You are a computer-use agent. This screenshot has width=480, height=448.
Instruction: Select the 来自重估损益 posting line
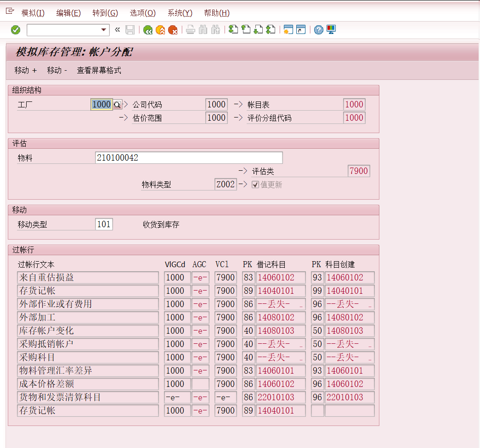click(88, 278)
